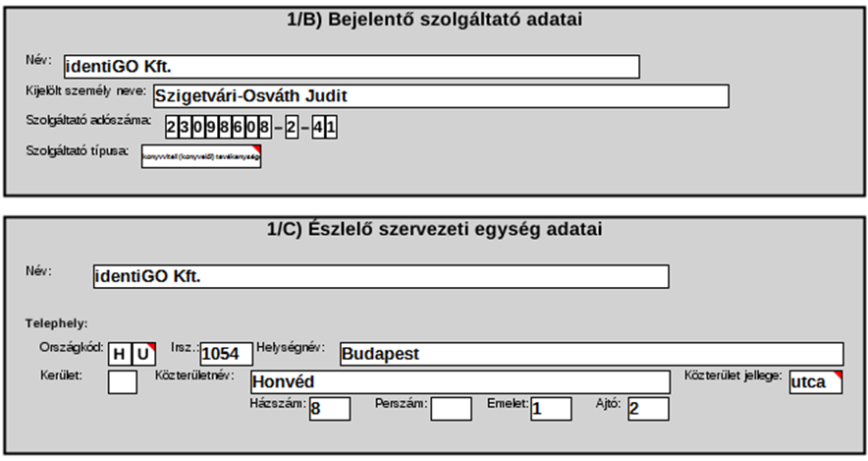
Task: Select the Helységnév field showing Budapest
Action: click(x=589, y=354)
